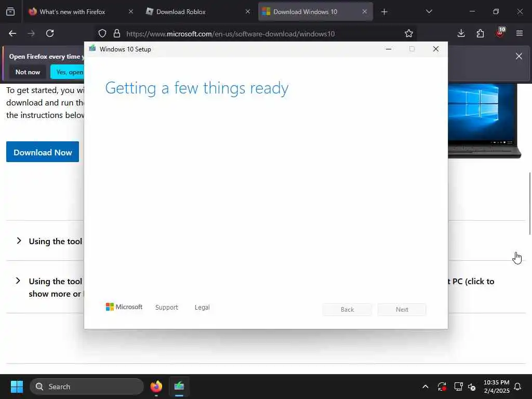Open the network status tray icon
The width and height of the screenshot is (532, 399).
click(x=458, y=387)
